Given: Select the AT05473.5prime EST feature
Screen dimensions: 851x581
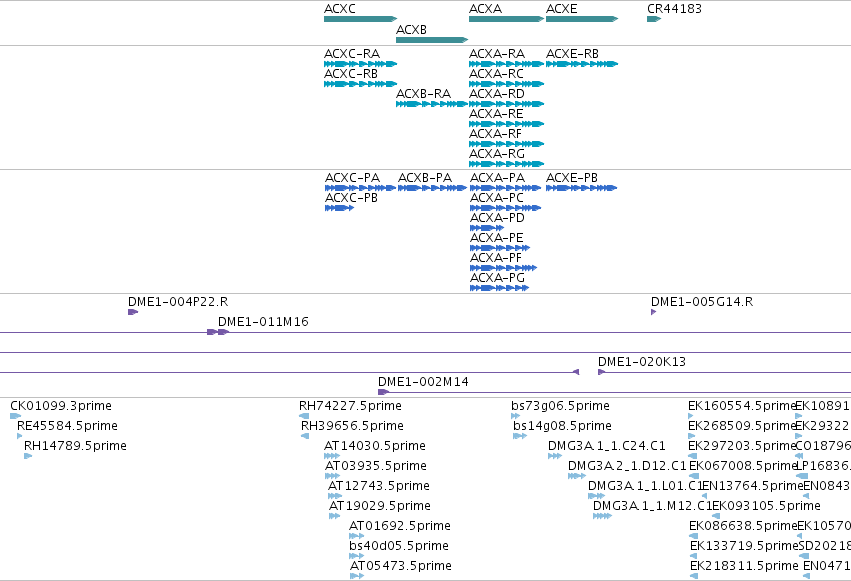Looking at the screenshot, I should point(357,576).
